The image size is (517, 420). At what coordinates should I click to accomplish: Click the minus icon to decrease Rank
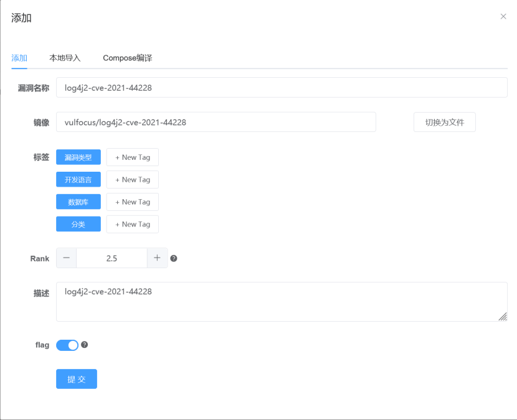[x=66, y=258]
